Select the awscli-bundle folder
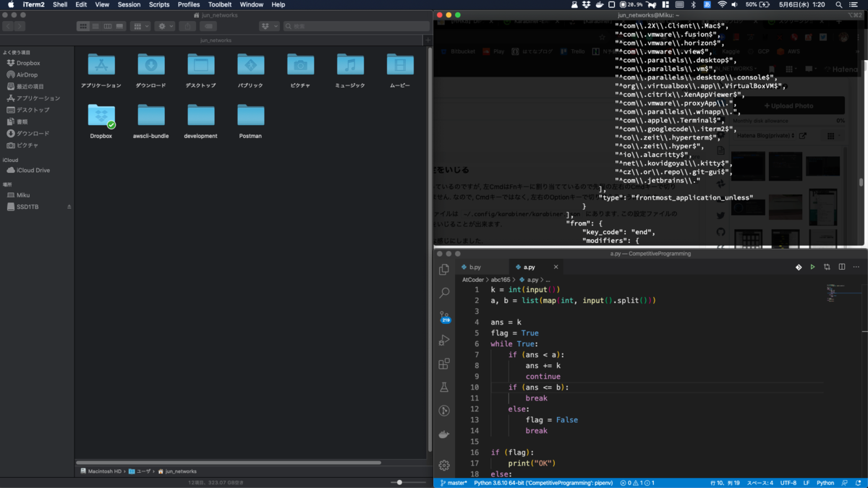 coord(151,121)
